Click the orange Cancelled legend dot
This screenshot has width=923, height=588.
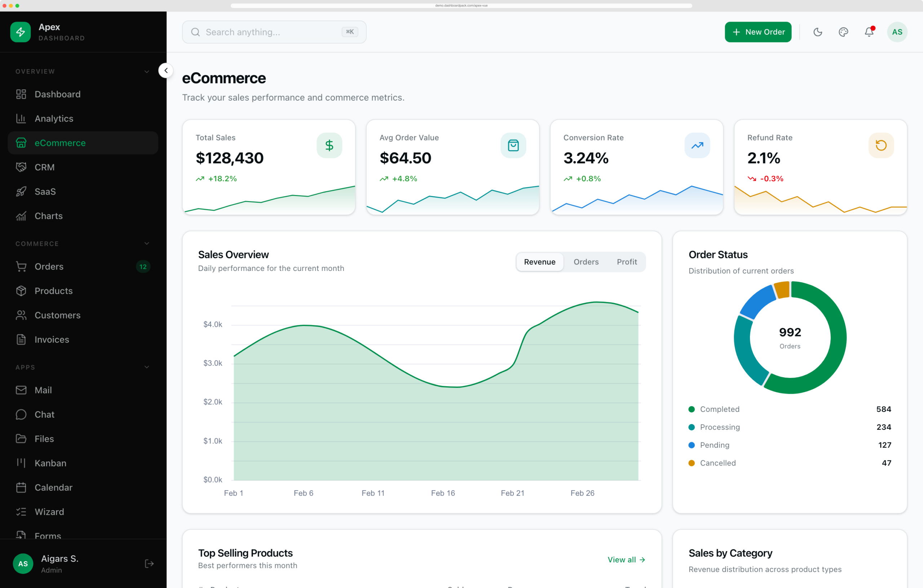[x=692, y=463]
